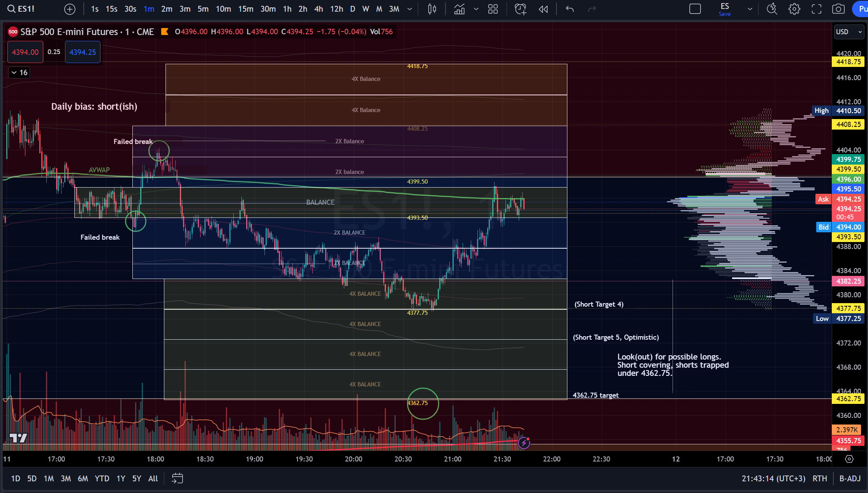The width and height of the screenshot is (868, 493).
Task: Open the Quick Search lightning icon
Action: pos(771,9)
